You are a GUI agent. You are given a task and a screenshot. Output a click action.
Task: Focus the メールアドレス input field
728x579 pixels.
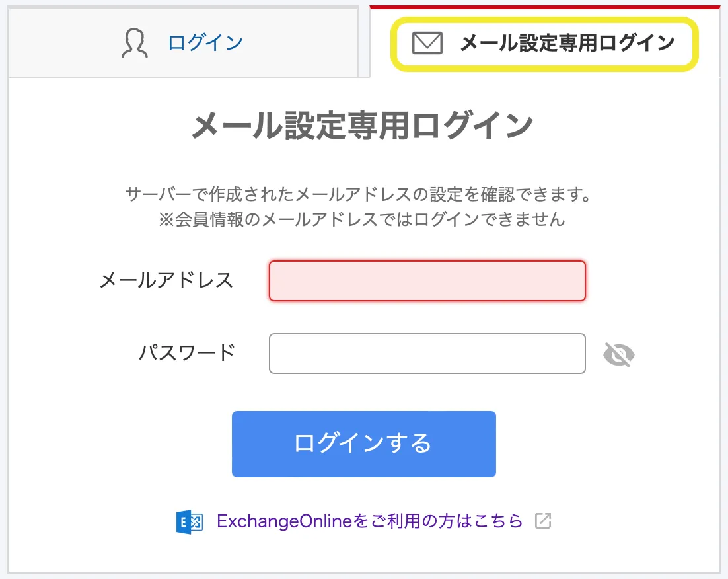click(x=427, y=281)
